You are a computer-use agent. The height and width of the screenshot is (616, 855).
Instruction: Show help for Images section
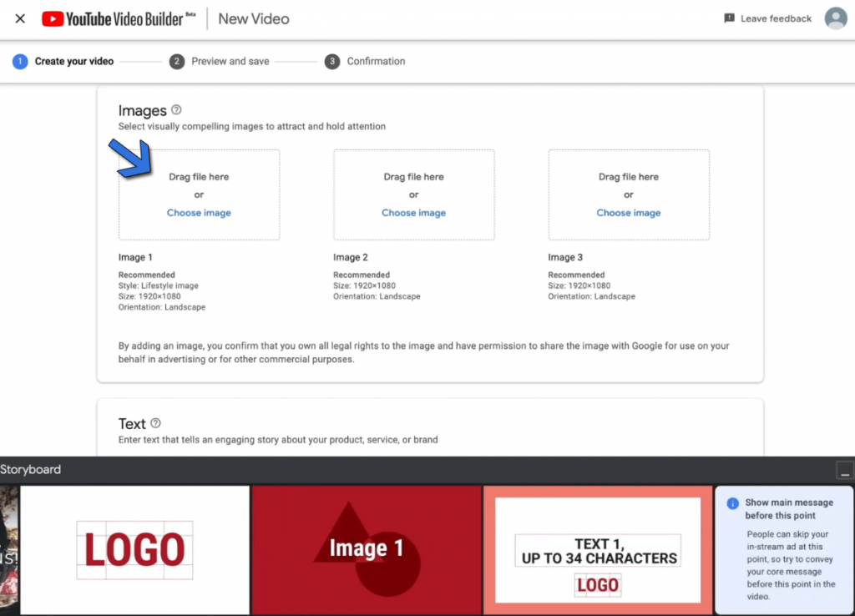click(176, 109)
